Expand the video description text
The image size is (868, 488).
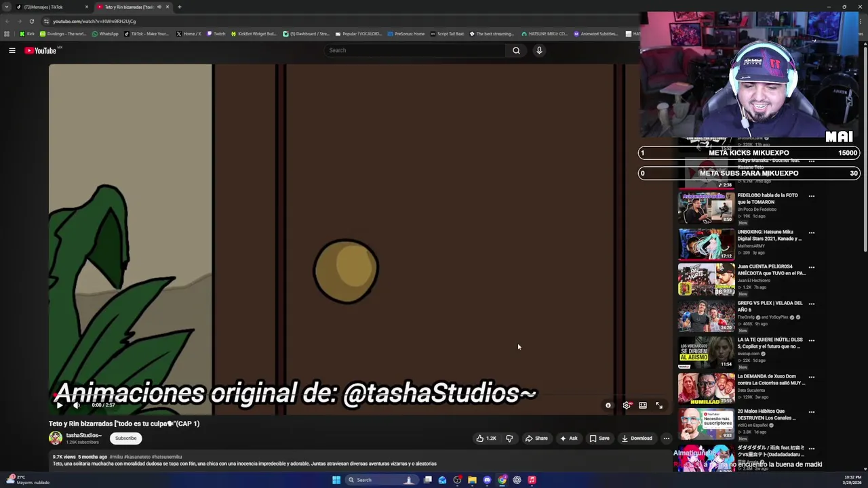[x=244, y=464]
